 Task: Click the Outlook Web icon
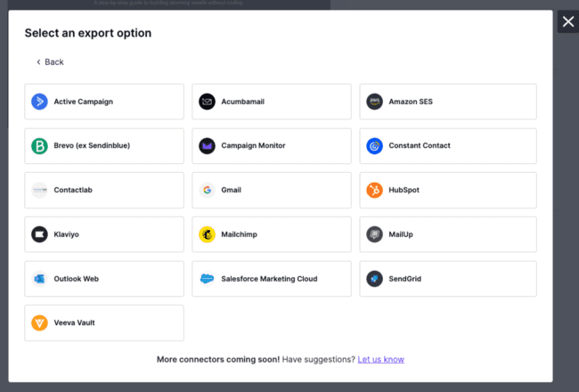click(x=39, y=279)
